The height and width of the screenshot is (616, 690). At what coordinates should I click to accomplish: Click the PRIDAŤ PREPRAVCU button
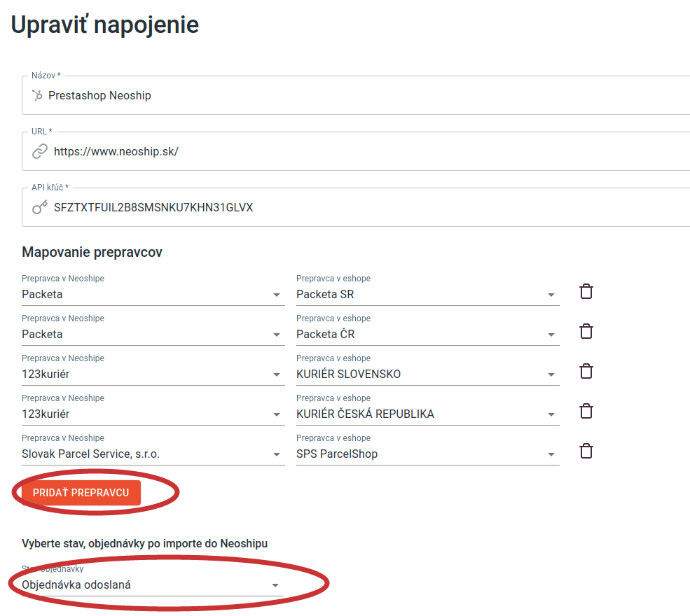(81, 492)
